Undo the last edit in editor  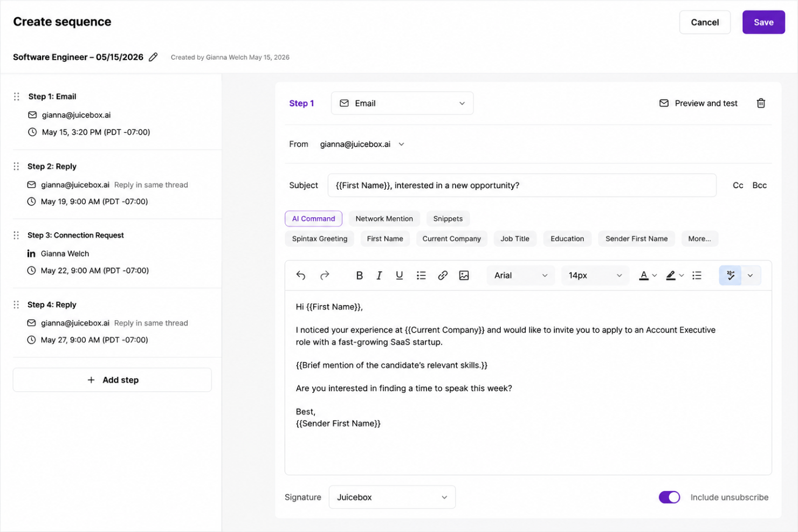pyautogui.click(x=301, y=275)
